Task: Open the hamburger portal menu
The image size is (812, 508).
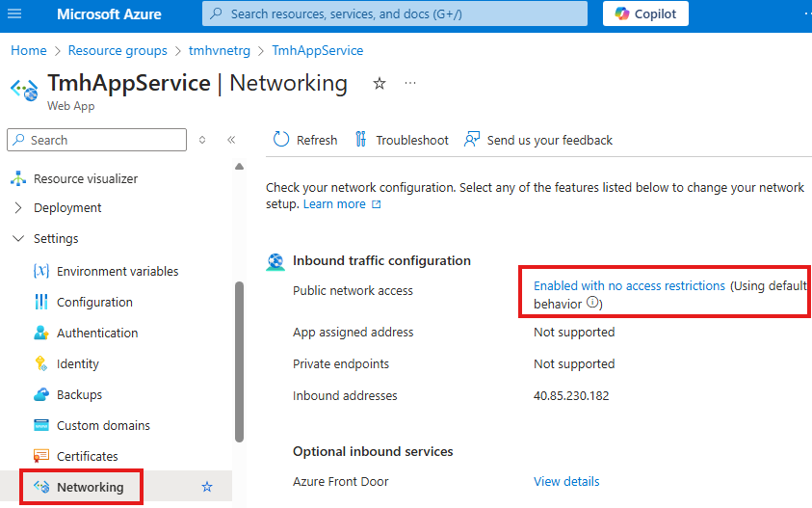Action: pyautogui.click(x=14, y=13)
